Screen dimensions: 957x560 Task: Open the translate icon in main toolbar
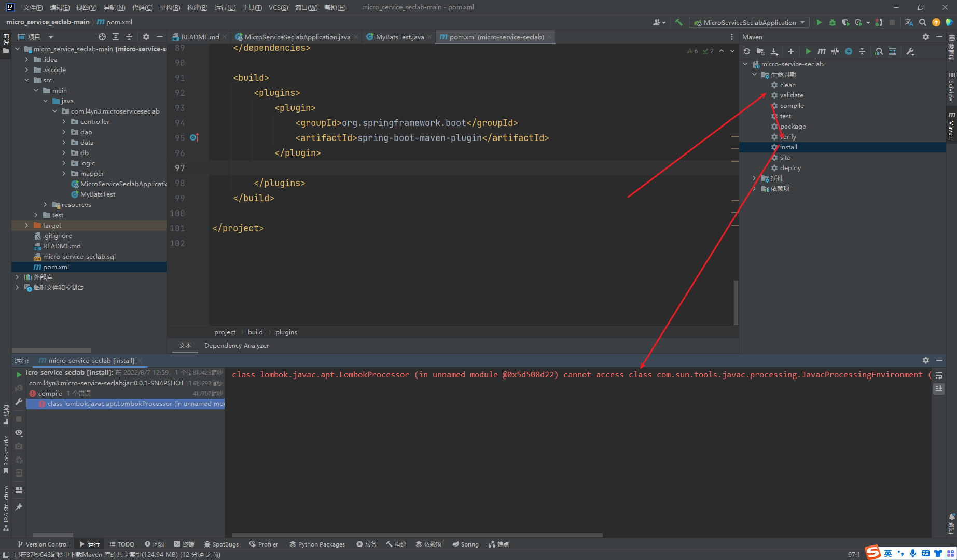point(909,22)
